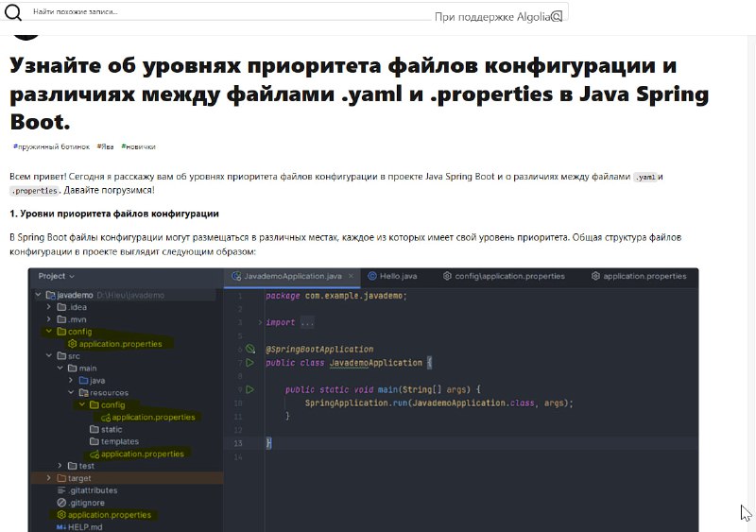
Task: Select the .mvn folder icon
Action: (61, 318)
